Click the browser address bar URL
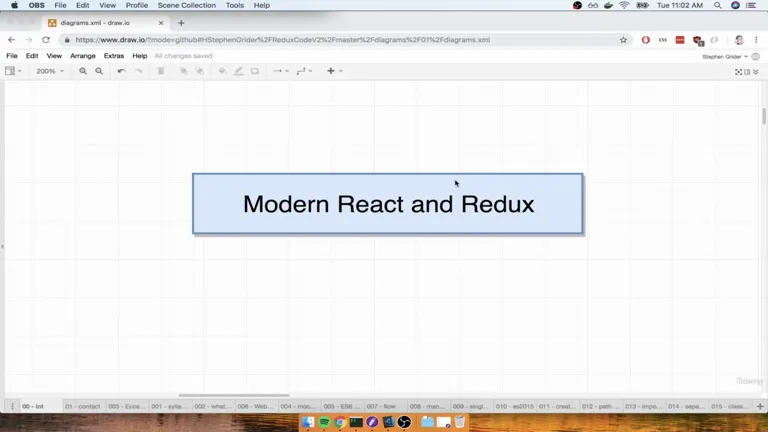Viewport: 768px width, 432px height. pos(283,40)
